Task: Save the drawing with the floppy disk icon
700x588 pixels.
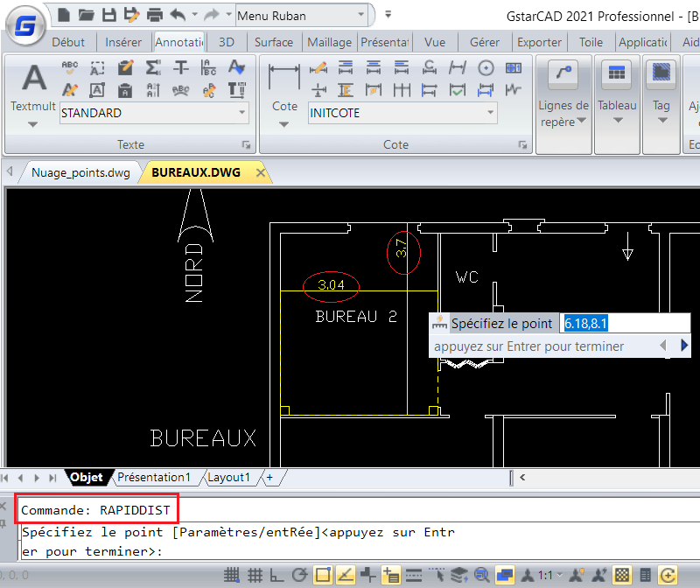Action: point(108,15)
